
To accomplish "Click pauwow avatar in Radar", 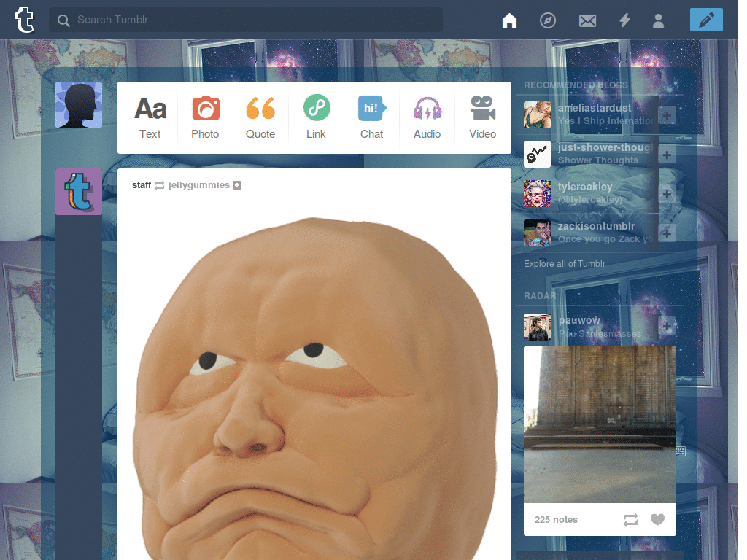I will point(537,327).
